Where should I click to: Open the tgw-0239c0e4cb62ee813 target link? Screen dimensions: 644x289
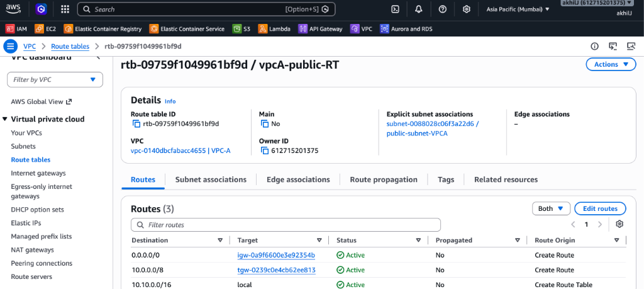277,270
